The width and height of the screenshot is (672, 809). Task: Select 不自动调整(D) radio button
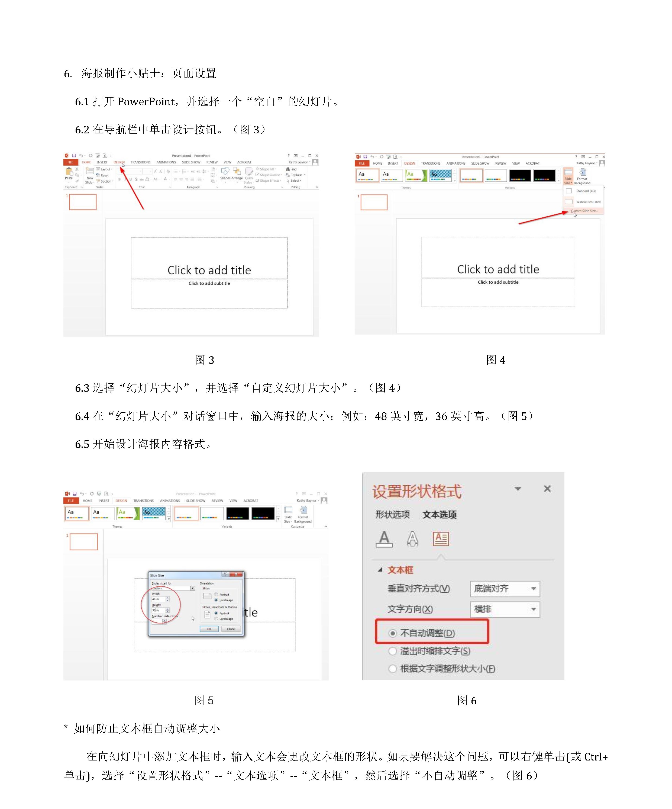tap(392, 633)
